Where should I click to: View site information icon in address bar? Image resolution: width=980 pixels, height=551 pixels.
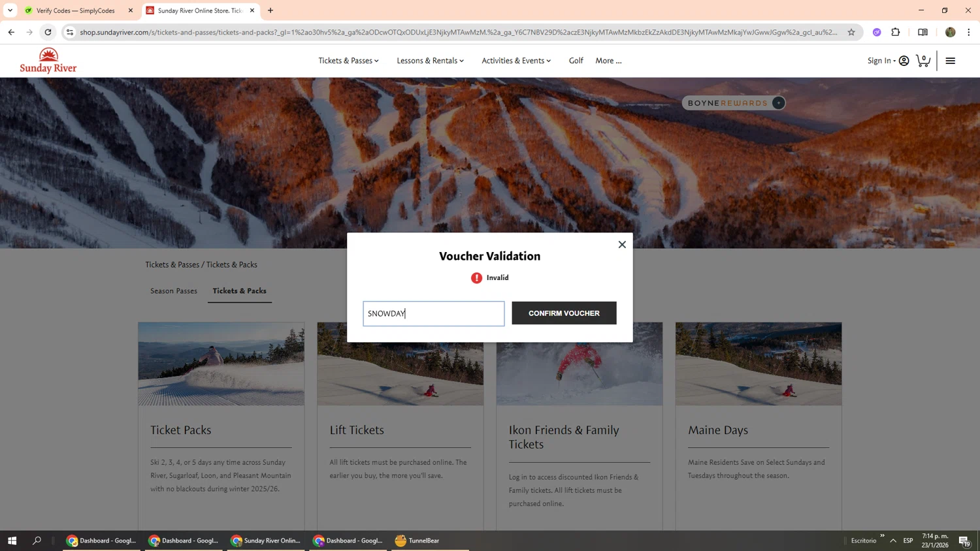pyautogui.click(x=70, y=32)
